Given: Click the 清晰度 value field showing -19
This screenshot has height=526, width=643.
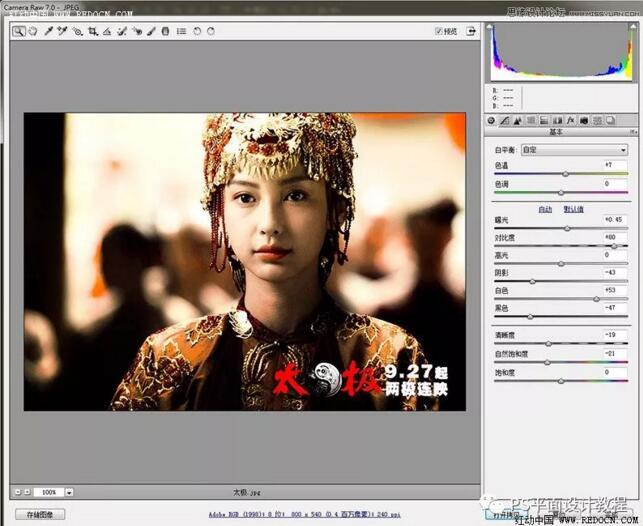Looking at the screenshot, I should 615,335.
